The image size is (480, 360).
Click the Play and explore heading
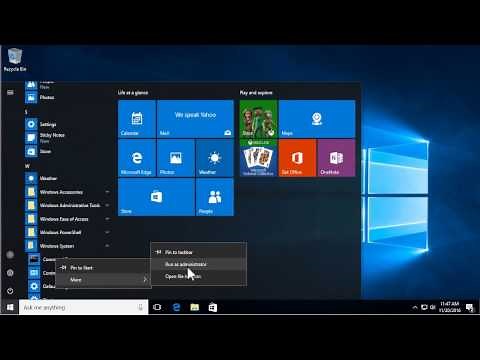point(256,92)
